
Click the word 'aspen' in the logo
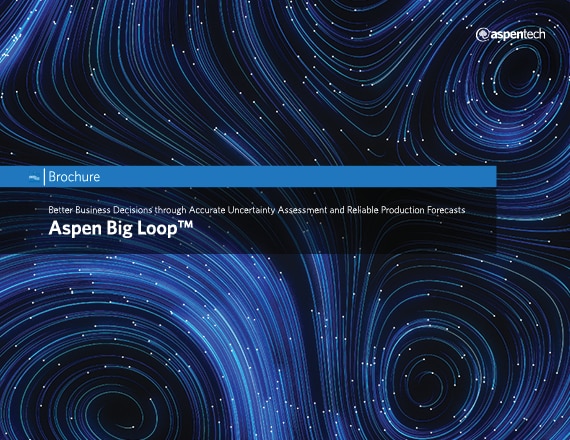point(506,35)
